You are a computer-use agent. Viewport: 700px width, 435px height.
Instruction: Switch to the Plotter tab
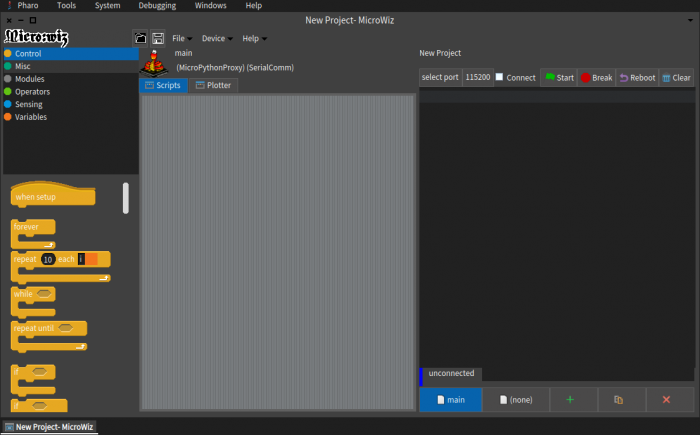click(213, 85)
